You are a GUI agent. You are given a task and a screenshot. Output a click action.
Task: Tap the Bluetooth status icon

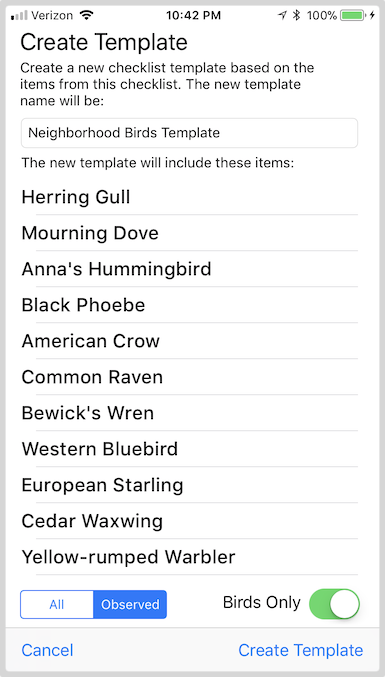tap(296, 16)
